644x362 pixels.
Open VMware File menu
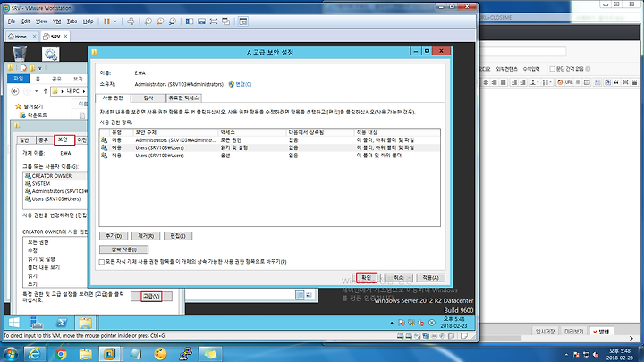coord(12,21)
